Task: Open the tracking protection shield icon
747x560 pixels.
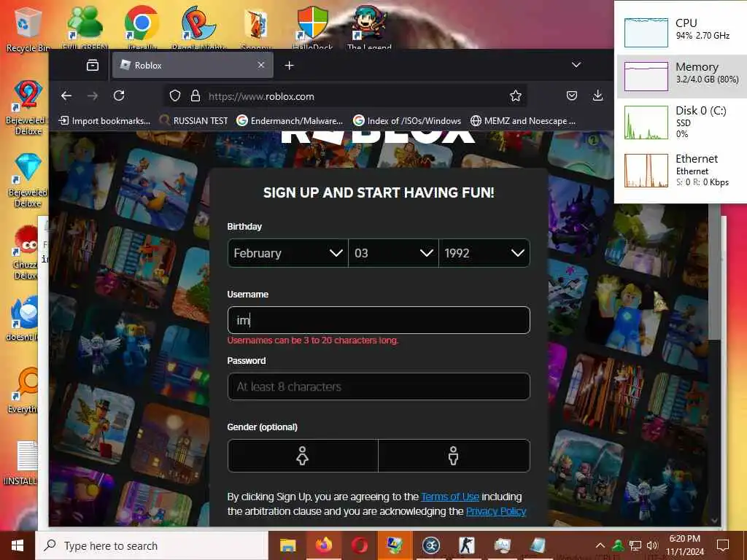Action: (x=175, y=96)
